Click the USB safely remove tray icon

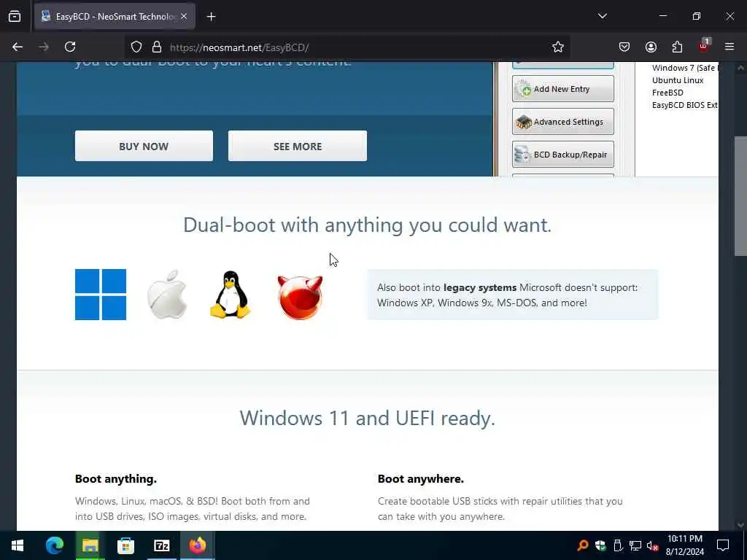tap(618, 545)
